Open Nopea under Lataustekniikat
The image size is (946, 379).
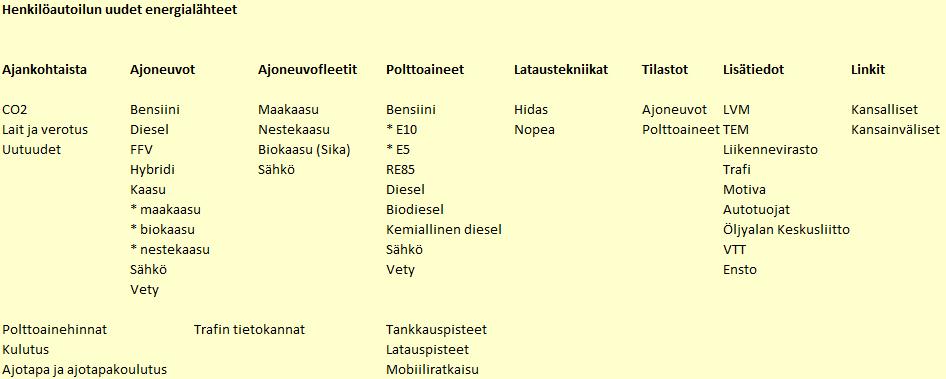pyautogui.click(x=535, y=130)
